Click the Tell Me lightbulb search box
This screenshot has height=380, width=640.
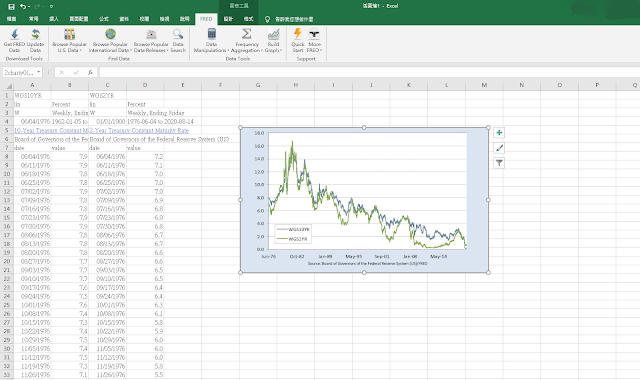pos(289,19)
